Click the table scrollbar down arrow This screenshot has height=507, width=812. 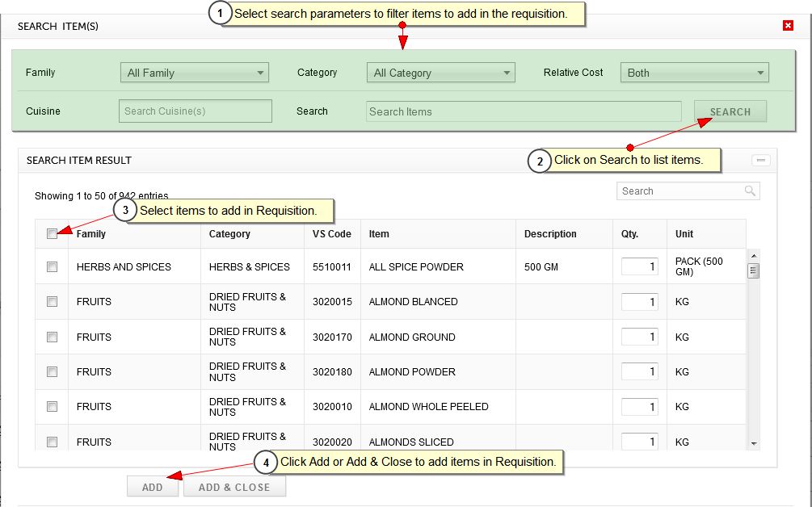click(754, 443)
